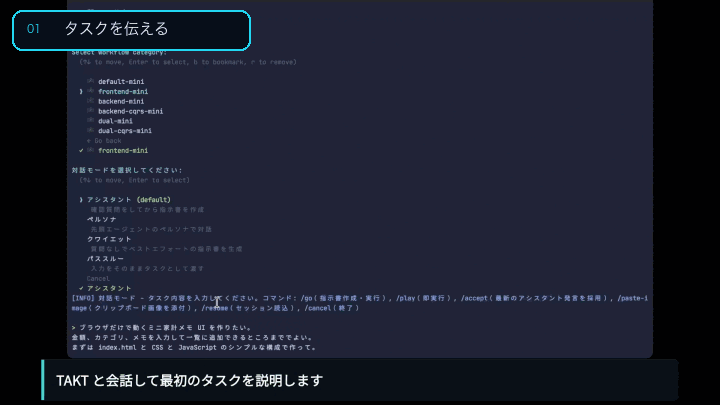Click the [INFO] tag in the terminal
The width and height of the screenshot is (720, 405).
(83, 298)
